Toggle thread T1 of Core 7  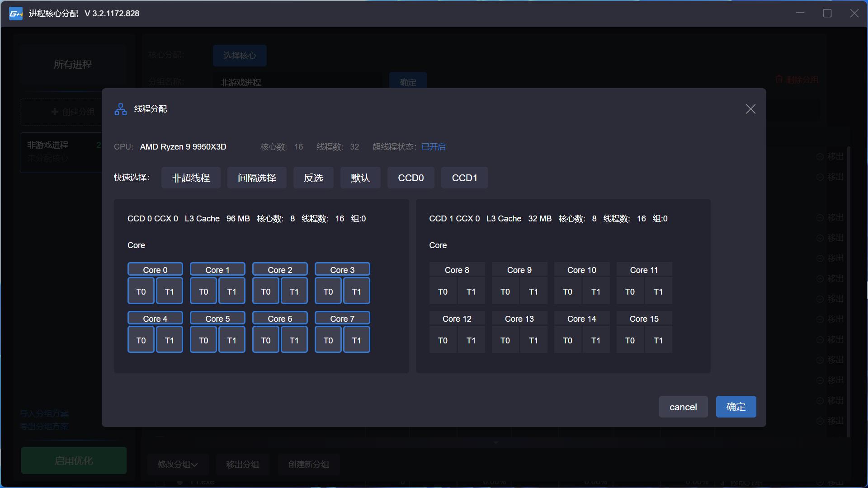[x=356, y=339]
